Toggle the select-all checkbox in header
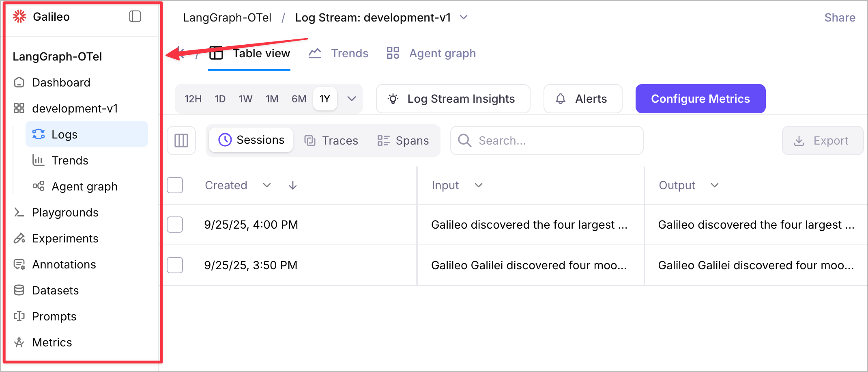The height and width of the screenshot is (372, 868). pos(175,185)
